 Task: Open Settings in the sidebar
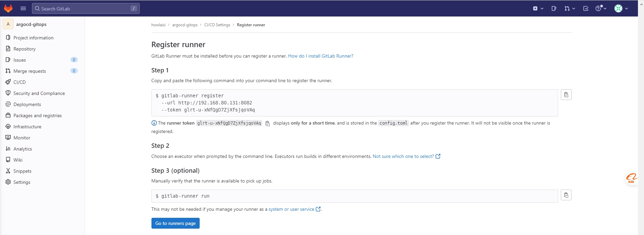[x=22, y=182]
